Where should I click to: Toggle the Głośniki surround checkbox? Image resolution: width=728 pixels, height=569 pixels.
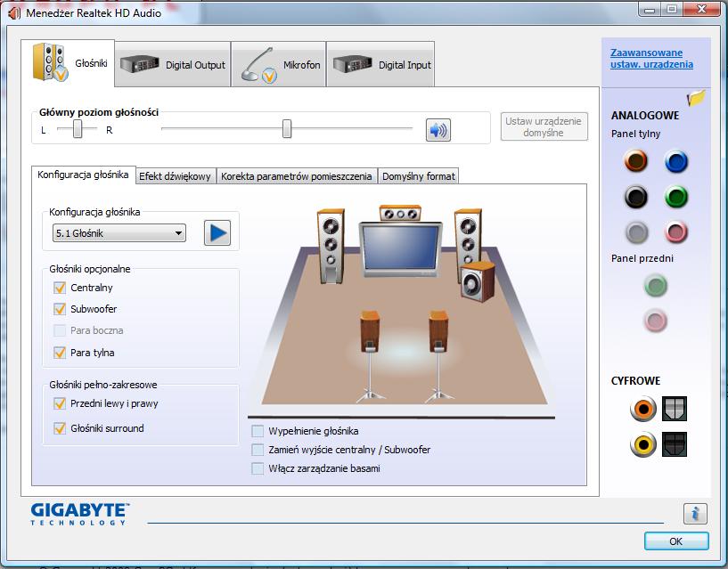point(60,428)
